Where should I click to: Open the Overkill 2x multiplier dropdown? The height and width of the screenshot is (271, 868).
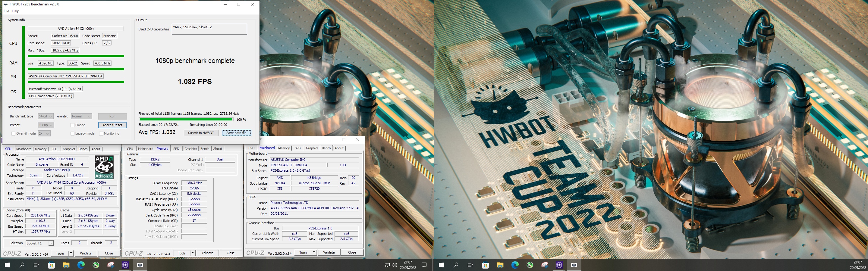coord(44,133)
